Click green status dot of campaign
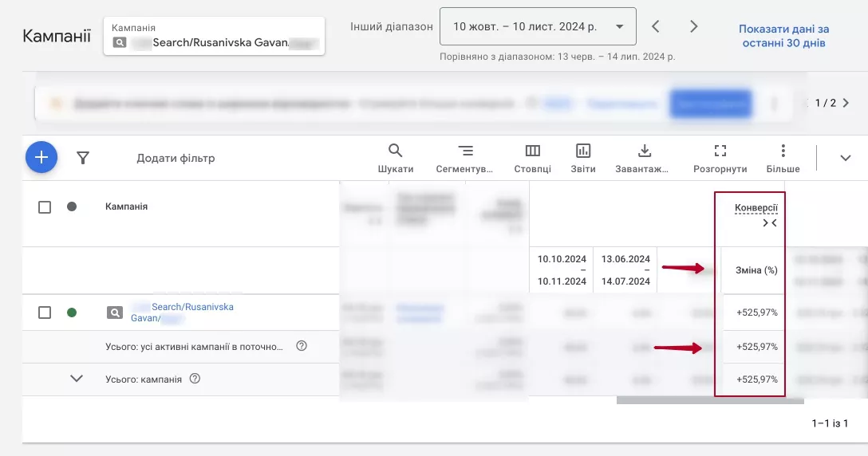 (72, 313)
